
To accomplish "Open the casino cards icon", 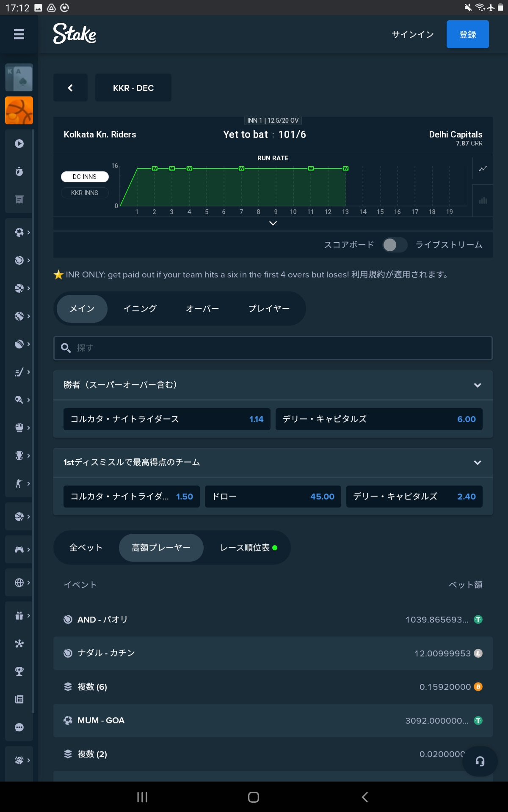I will pos(19,78).
